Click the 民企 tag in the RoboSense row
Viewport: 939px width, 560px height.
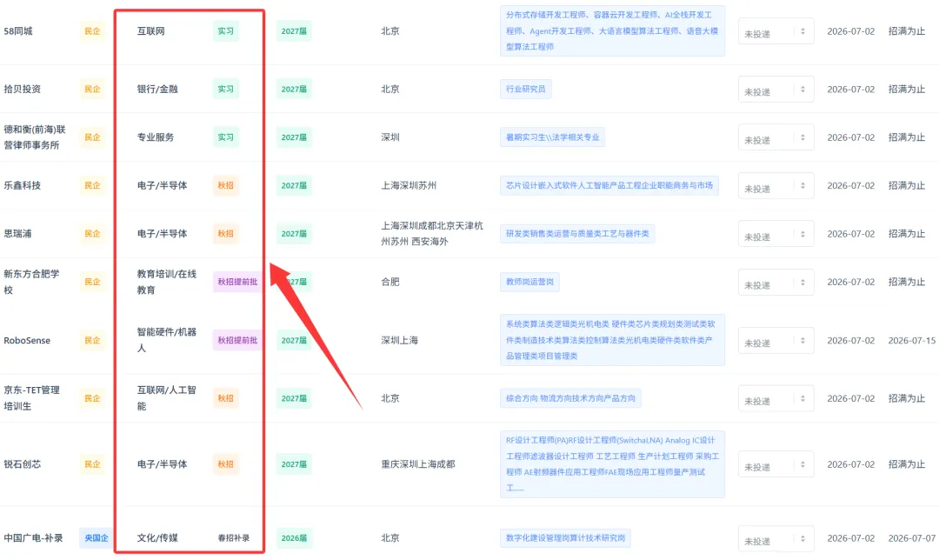(92, 340)
